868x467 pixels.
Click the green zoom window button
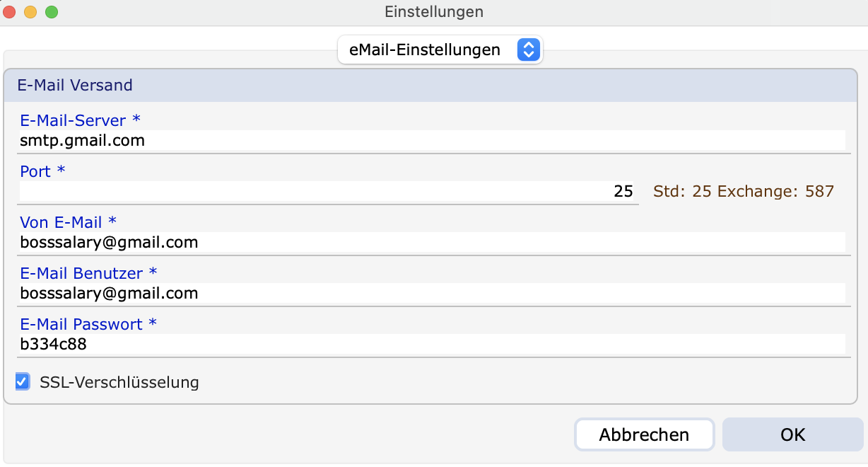(51, 12)
